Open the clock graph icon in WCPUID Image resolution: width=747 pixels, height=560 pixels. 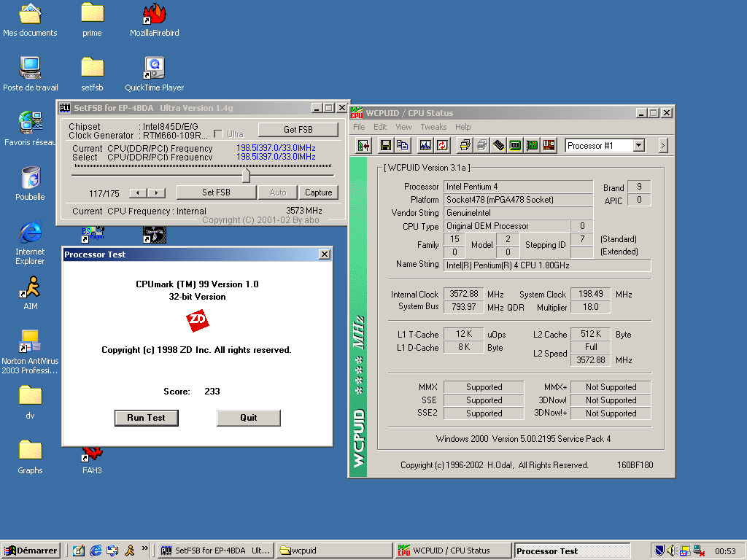[425, 145]
